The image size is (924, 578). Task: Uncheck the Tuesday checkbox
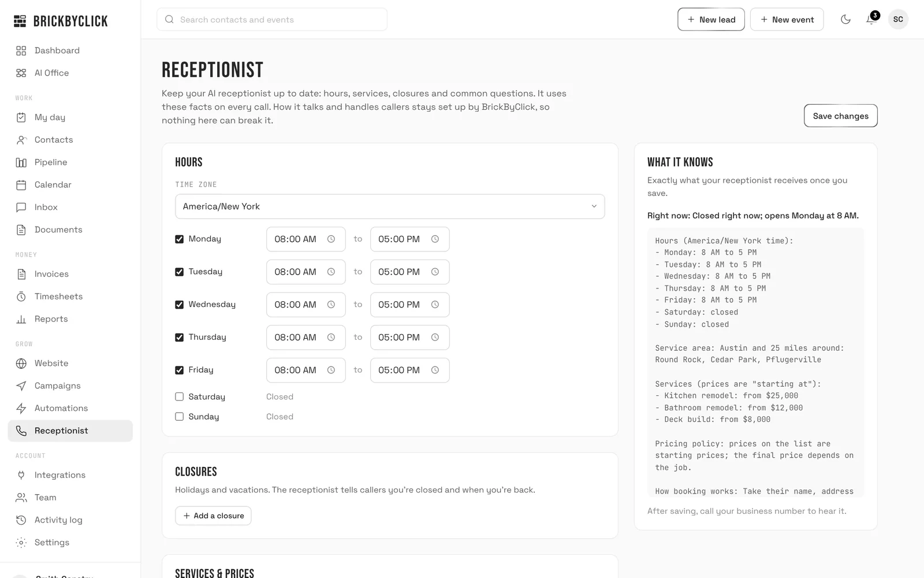click(x=179, y=272)
